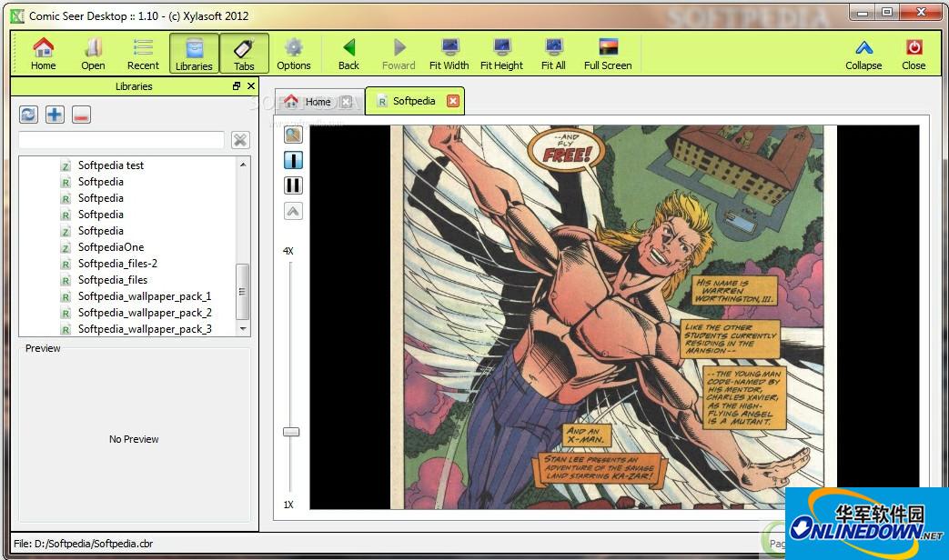The height and width of the screenshot is (560, 949).
Task: Select the 'SoftpediaOne' library entry
Action: point(111,246)
